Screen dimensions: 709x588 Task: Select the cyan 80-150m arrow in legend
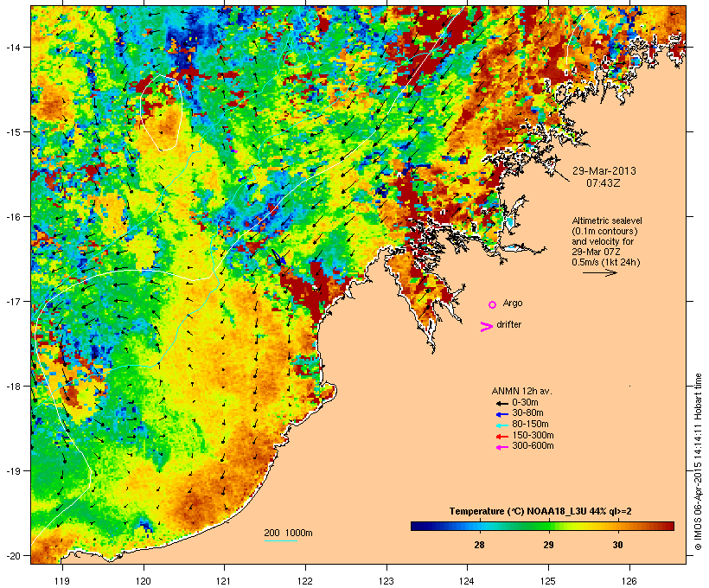point(501,425)
